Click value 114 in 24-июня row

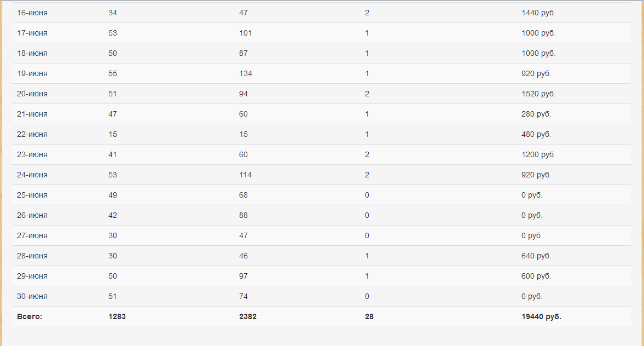click(246, 175)
